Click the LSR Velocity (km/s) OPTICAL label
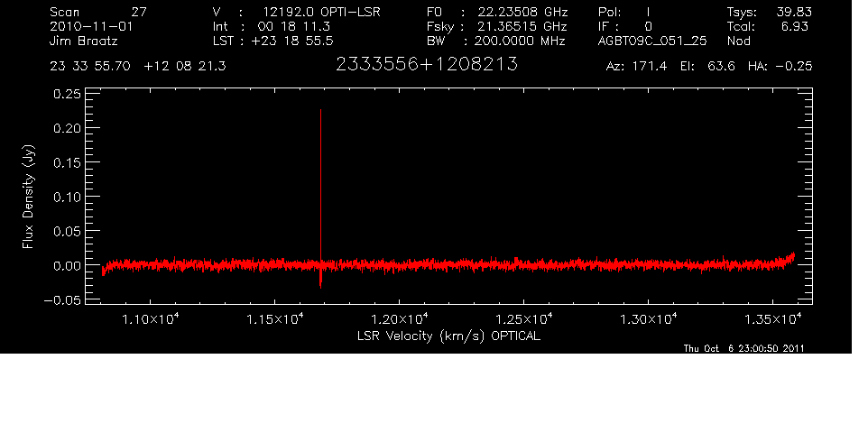The height and width of the screenshot is (442, 868). 449,336
